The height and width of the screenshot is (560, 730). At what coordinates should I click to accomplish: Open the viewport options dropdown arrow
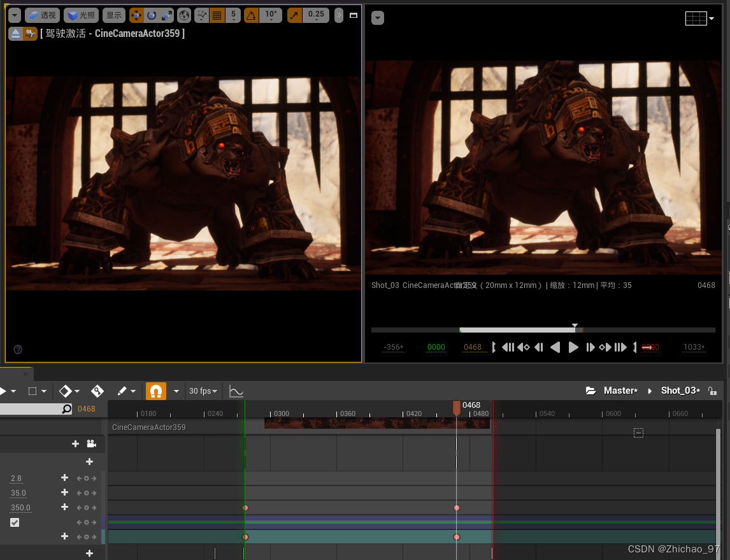pyautogui.click(x=15, y=15)
